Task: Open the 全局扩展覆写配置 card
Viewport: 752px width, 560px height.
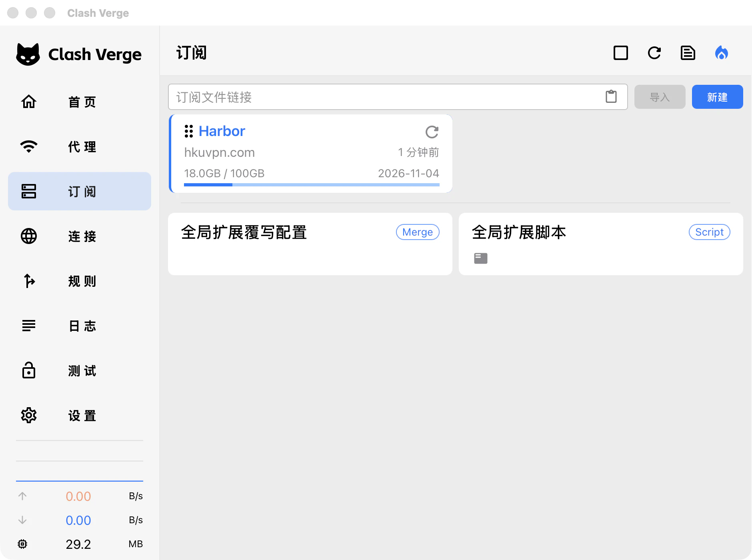Action: click(310, 244)
